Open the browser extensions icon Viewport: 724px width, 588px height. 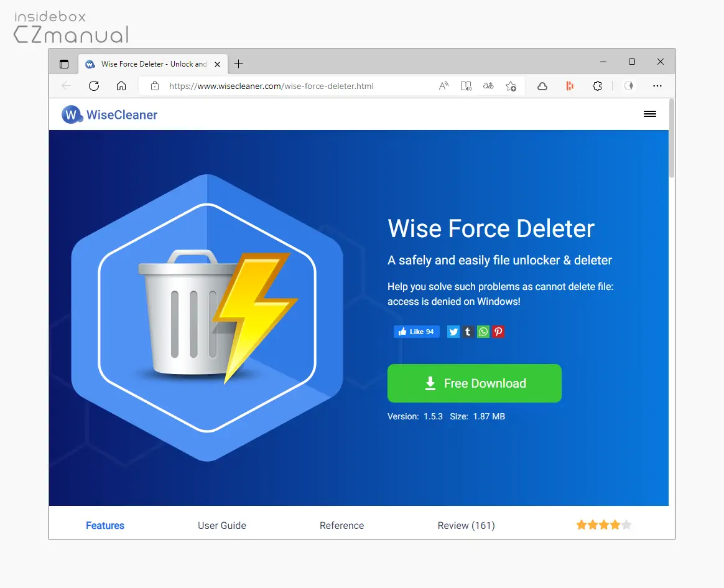point(597,86)
